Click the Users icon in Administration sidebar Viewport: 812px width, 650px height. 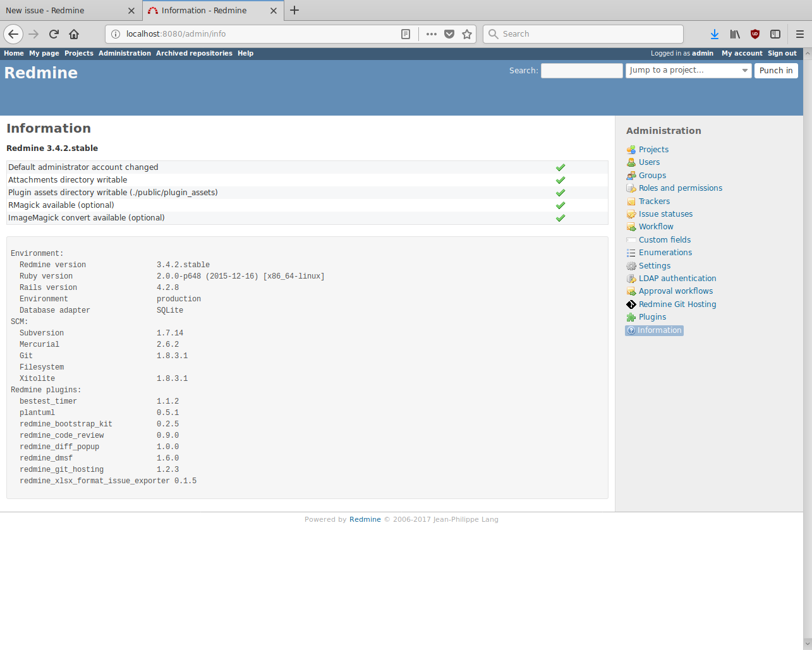[x=631, y=162]
